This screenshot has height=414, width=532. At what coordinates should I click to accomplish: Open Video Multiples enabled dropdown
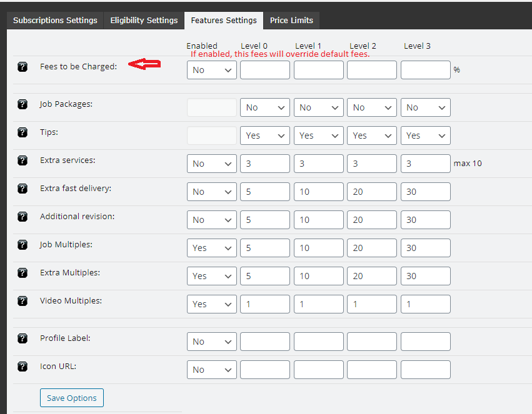point(212,305)
